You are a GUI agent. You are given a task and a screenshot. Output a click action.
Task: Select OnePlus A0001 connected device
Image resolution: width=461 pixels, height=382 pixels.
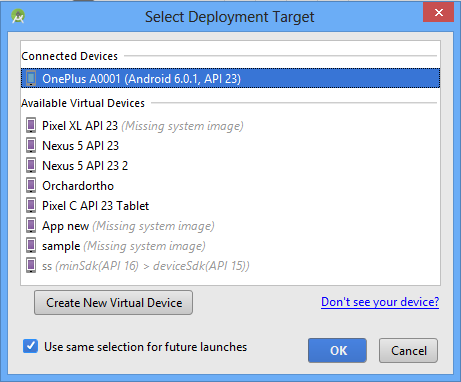pyautogui.click(x=230, y=78)
